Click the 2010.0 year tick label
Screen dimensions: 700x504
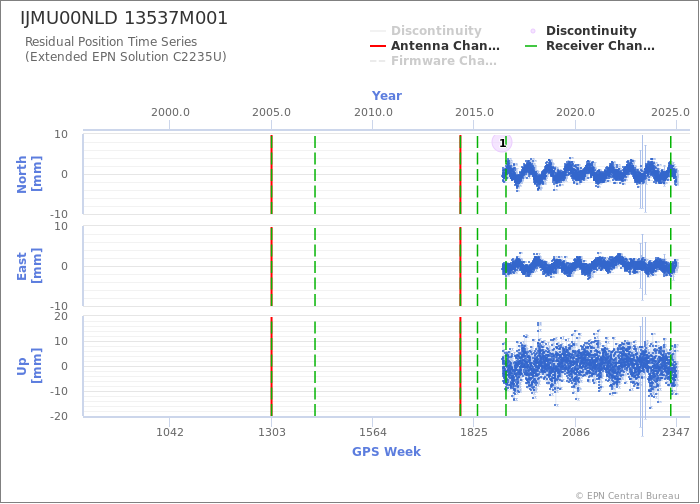tap(373, 112)
